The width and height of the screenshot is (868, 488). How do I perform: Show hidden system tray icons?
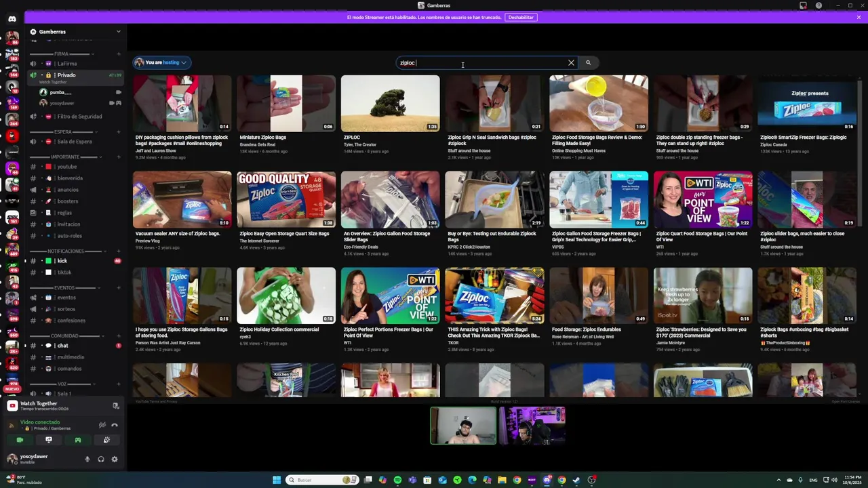778,480
